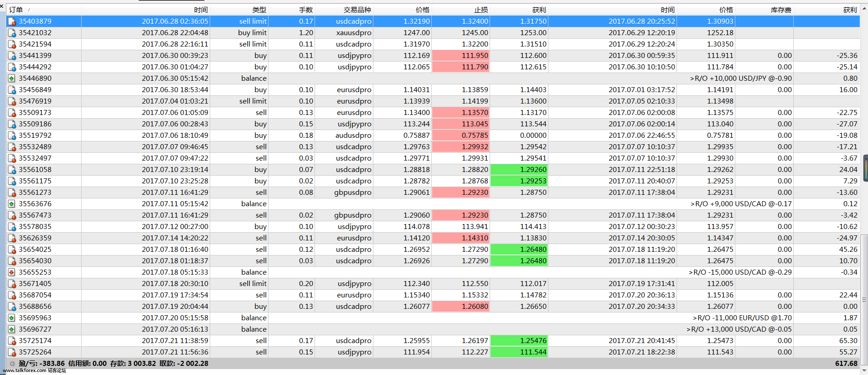Click the balance icon for 35563676
The image size is (868, 375).
click(12, 204)
